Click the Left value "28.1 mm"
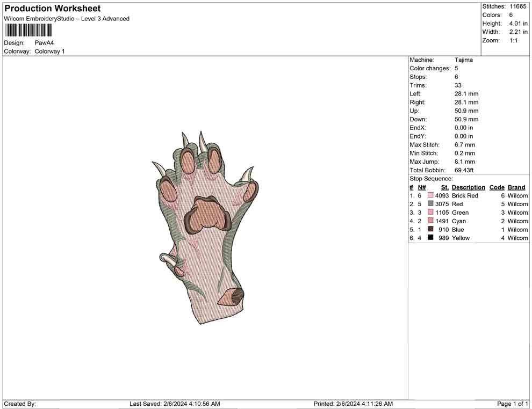Viewport: 532px width, 409px height. coord(466,93)
